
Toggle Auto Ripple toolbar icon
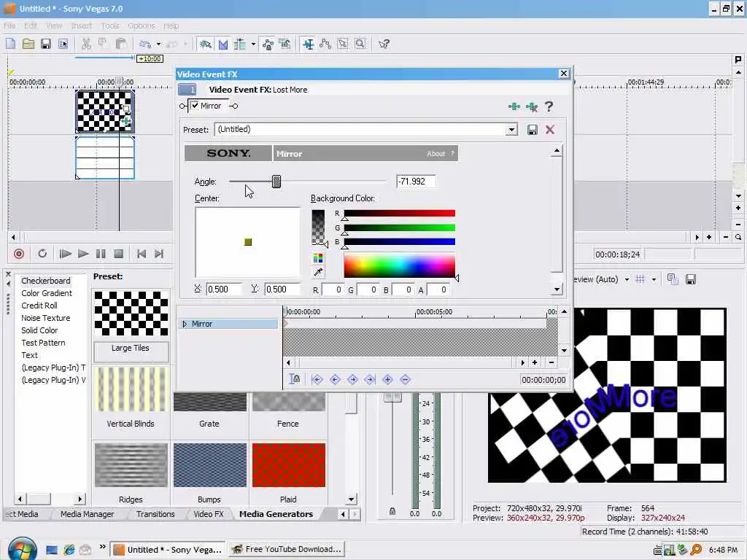coord(240,44)
